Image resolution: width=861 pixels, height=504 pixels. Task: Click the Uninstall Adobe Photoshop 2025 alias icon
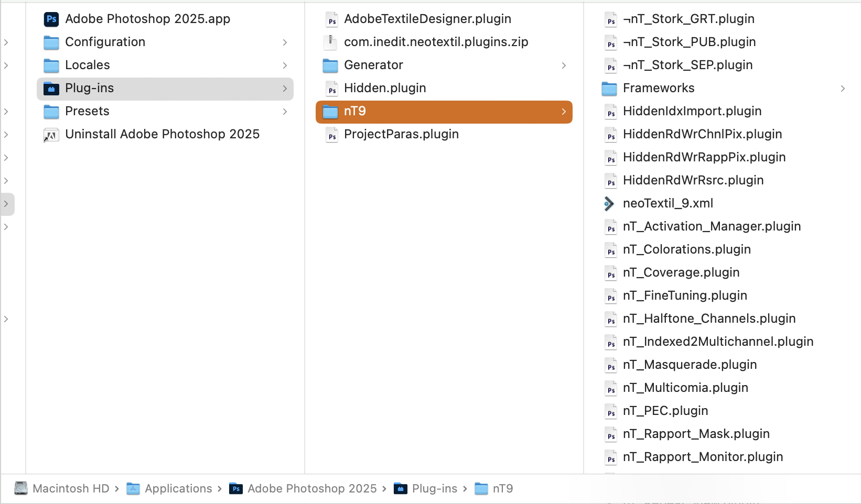click(51, 135)
